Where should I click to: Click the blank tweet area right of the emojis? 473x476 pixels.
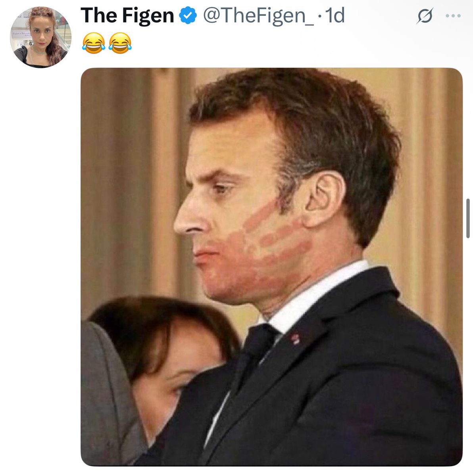tap(278, 44)
